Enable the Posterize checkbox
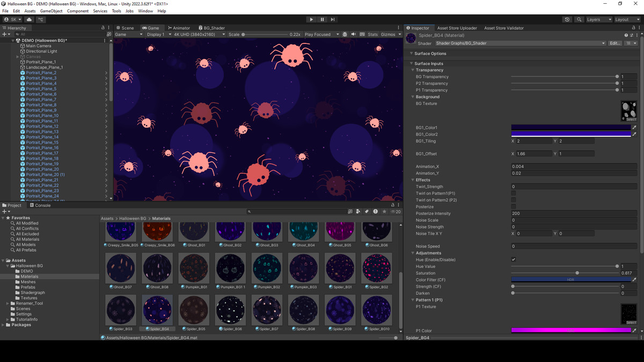Screen dimensions: 644x362 click(513, 206)
